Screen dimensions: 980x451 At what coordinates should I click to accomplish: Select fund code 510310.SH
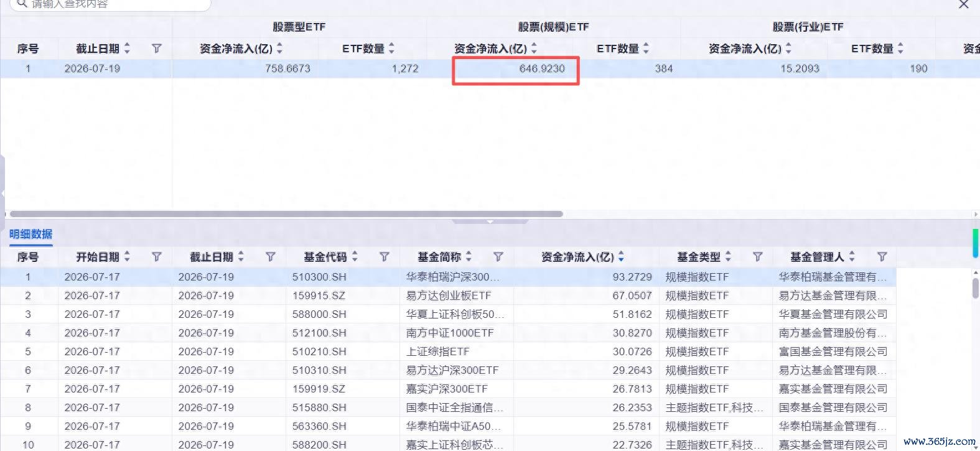click(x=319, y=370)
